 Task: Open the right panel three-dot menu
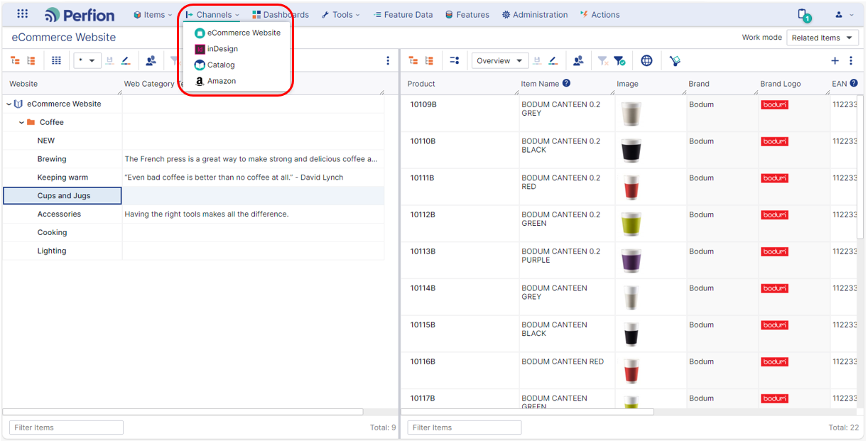(x=851, y=60)
